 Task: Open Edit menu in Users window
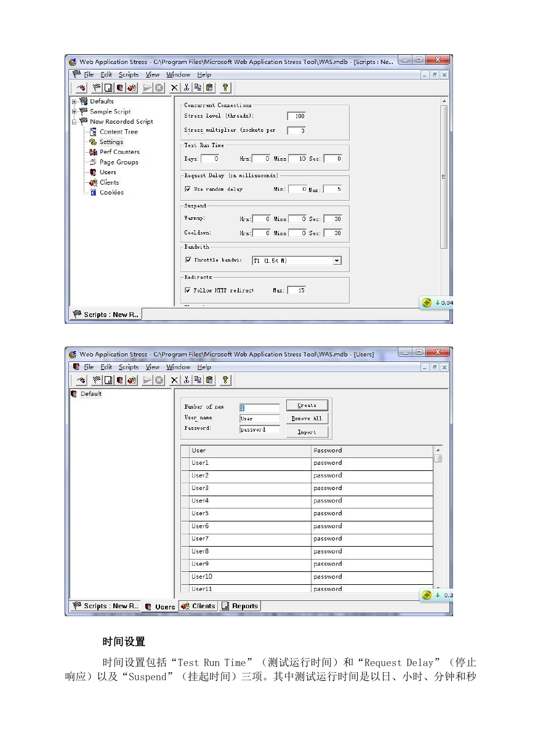pyautogui.click(x=107, y=367)
